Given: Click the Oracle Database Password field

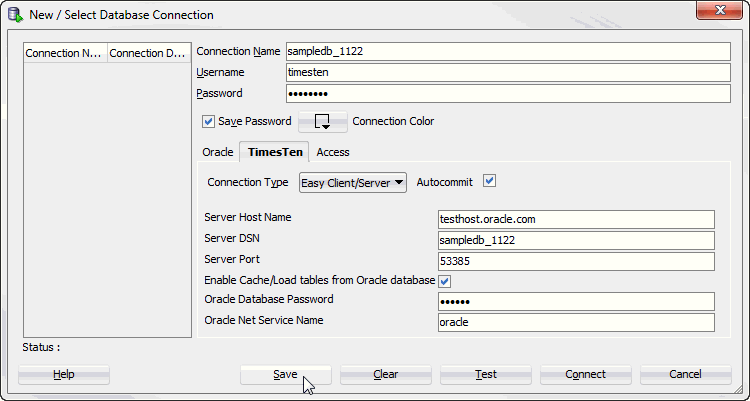Looking at the screenshot, I should coord(576,301).
